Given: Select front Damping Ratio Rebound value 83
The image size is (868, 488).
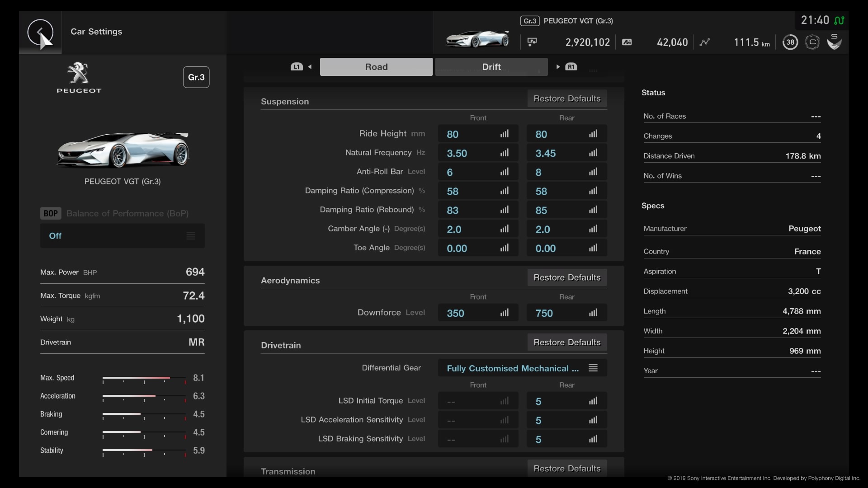Looking at the screenshot, I should point(478,210).
